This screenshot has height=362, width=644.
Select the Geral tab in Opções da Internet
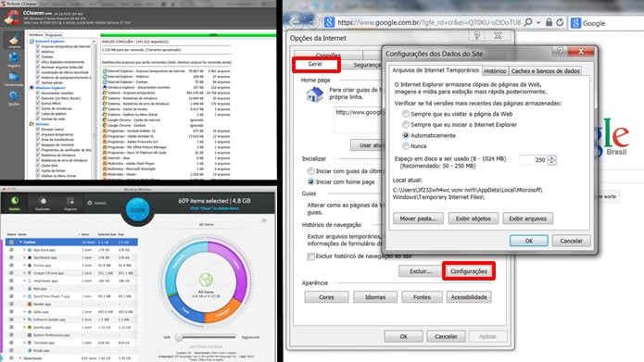(315, 64)
